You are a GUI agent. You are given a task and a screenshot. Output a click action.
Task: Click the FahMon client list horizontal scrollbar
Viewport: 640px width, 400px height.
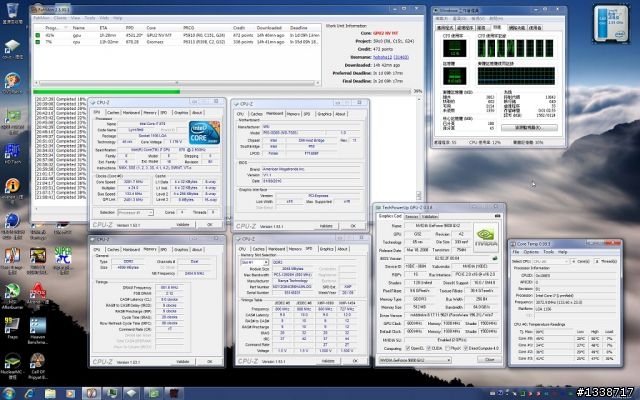coord(176,83)
